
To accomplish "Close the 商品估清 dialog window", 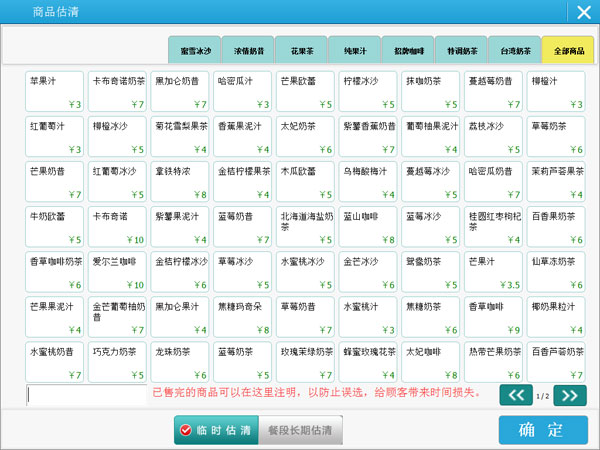I will point(582,12).
